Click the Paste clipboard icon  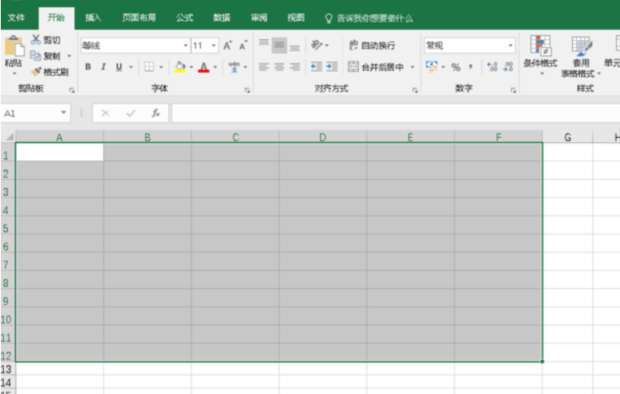click(x=14, y=46)
